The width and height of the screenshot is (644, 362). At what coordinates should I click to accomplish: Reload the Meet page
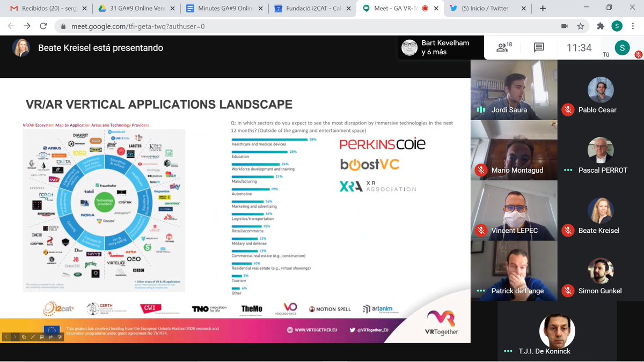(43, 26)
